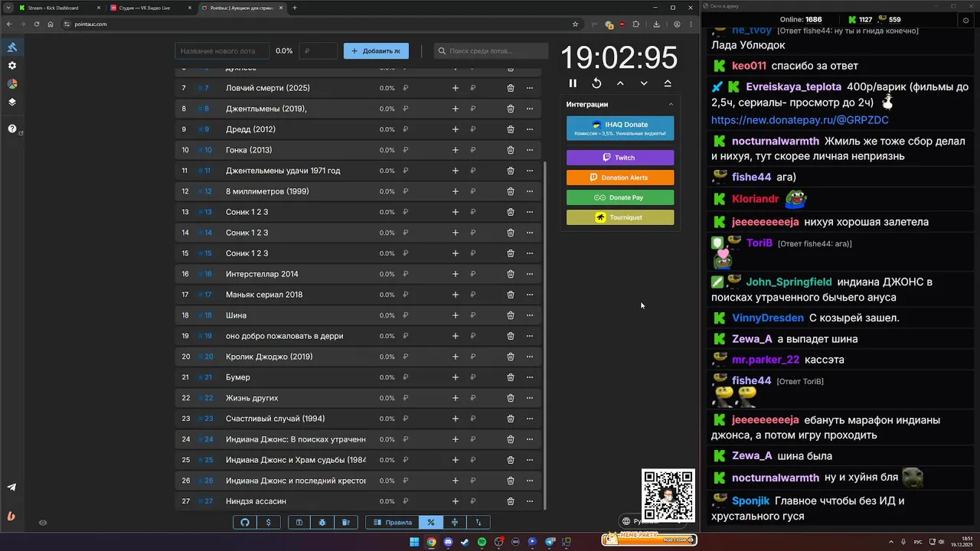The height and width of the screenshot is (551, 980).
Task: Open help question mark in sidebar
Action: [12, 129]
